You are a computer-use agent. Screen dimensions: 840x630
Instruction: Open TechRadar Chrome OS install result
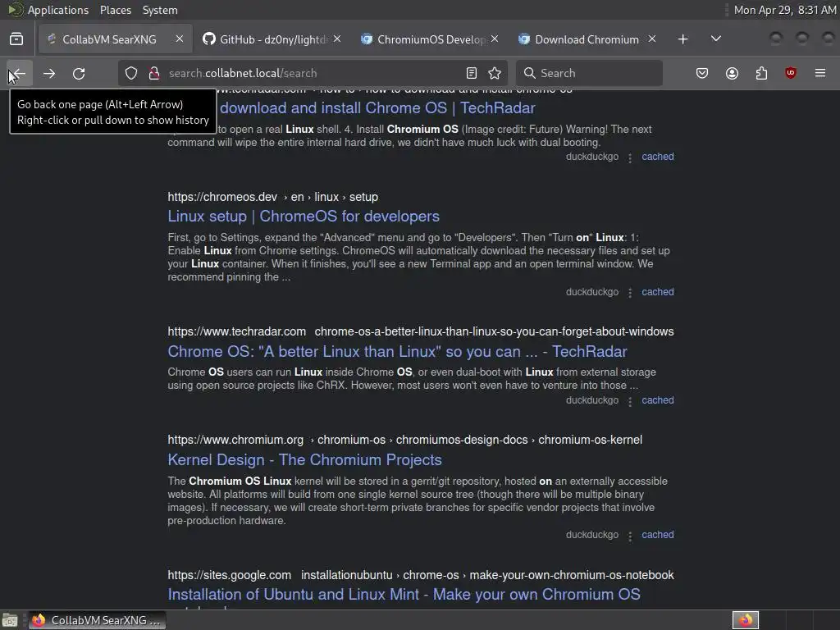[x=377, y=108]
